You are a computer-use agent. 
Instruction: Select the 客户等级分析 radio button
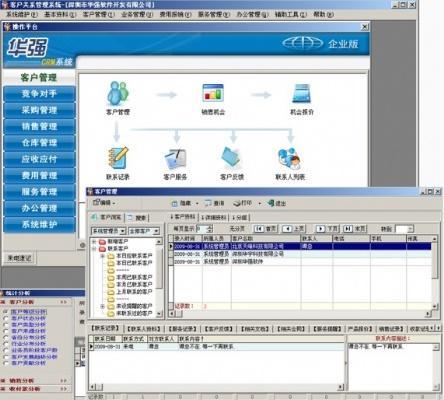click(x=5, y=312)
